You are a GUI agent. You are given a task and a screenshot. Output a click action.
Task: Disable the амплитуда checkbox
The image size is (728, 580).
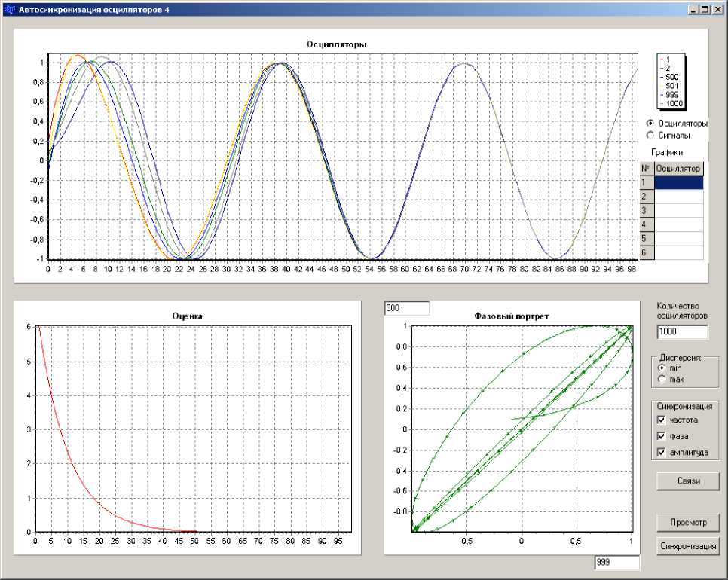coord(662,453)
